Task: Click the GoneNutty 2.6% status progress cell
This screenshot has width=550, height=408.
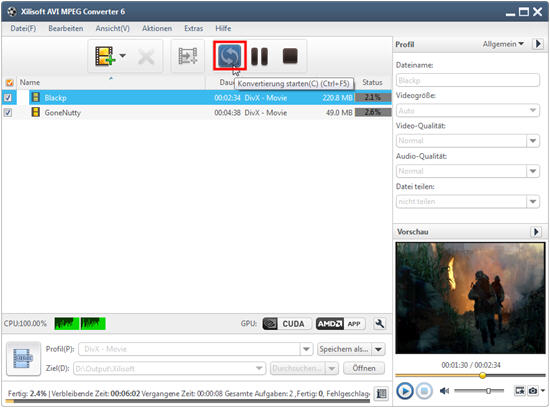Action: 373,112
